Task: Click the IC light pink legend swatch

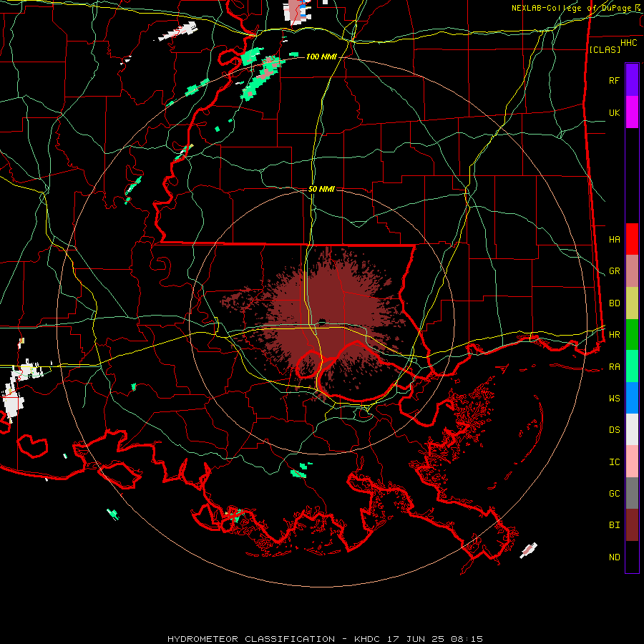Action: [x=632, y=462]
